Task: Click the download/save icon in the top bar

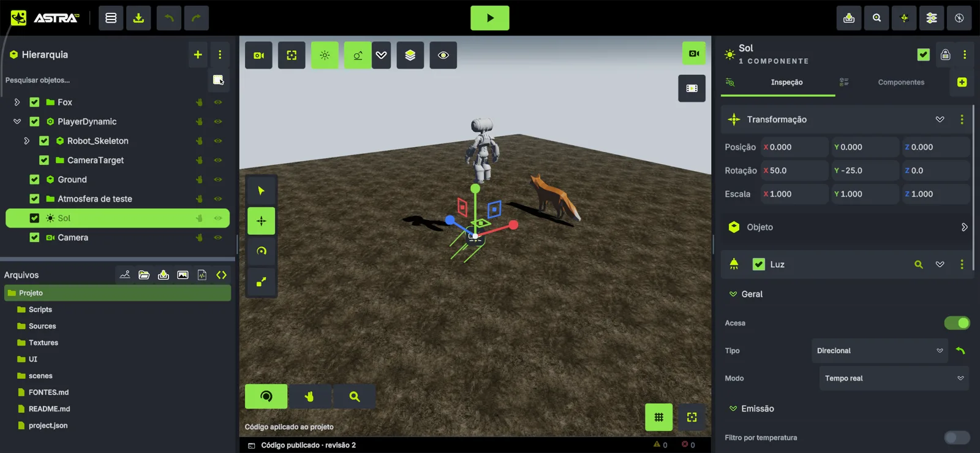Action: [138, 18]
